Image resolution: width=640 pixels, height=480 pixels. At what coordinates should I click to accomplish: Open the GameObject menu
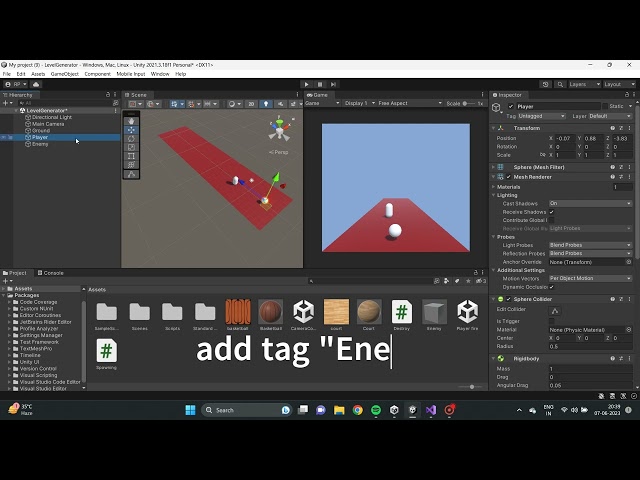click(64, 74)
